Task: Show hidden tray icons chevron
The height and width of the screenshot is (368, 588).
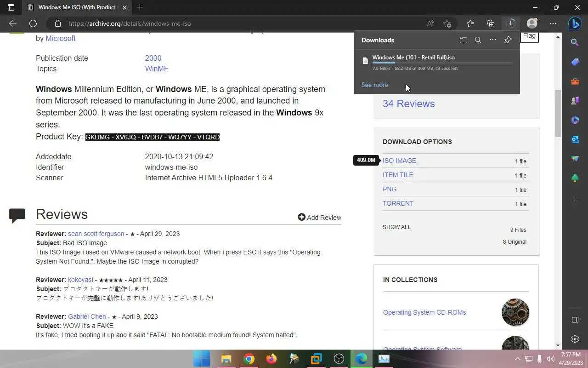Action: click(518, 359)
